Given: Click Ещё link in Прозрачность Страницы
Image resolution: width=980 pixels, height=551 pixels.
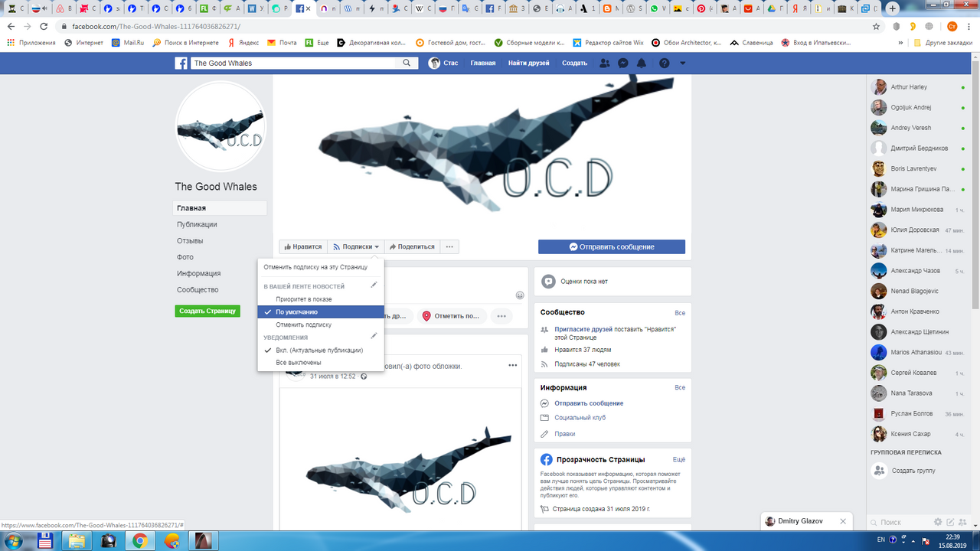Looking at the screenshot, I should [x=679, y=460].
